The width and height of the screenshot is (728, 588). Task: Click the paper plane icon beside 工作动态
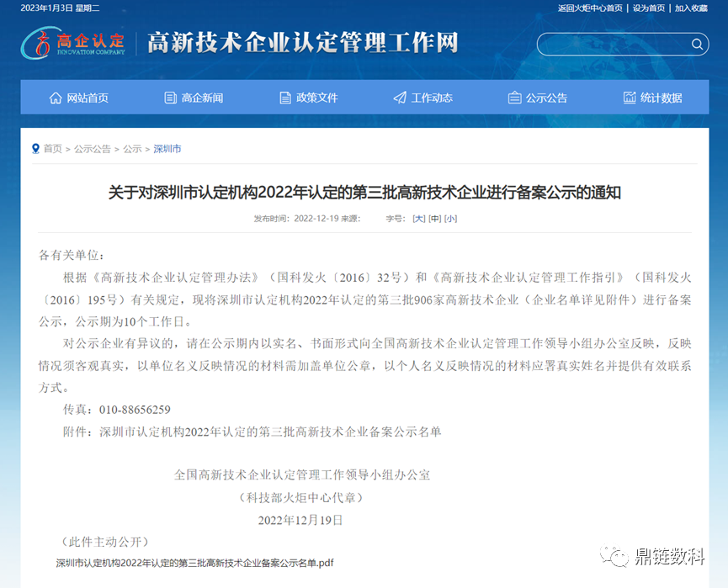(x=398, y=97)
